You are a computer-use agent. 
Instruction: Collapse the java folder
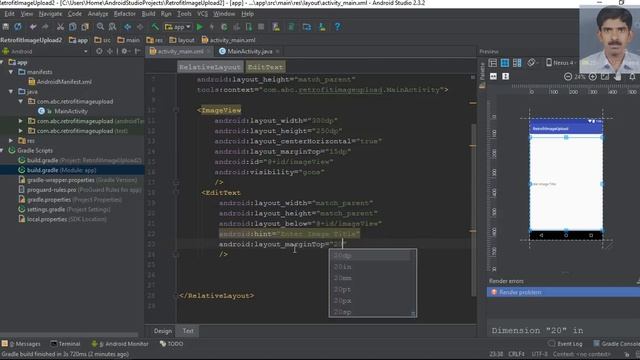[x=11, y=91]
